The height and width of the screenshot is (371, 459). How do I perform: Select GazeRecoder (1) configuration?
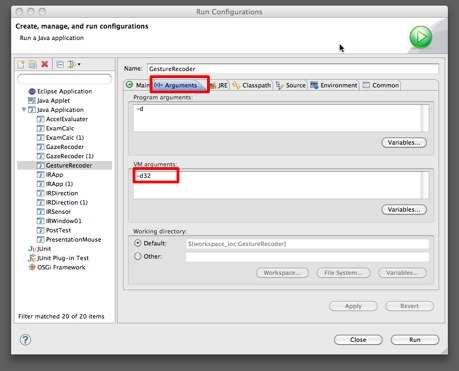pyautogui.click(x=70, y=156)
